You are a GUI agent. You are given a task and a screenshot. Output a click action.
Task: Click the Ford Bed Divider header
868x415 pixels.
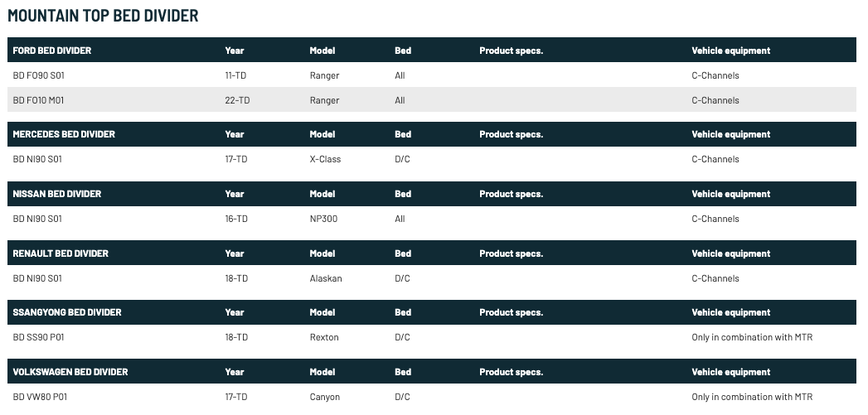tap(52, 51)
